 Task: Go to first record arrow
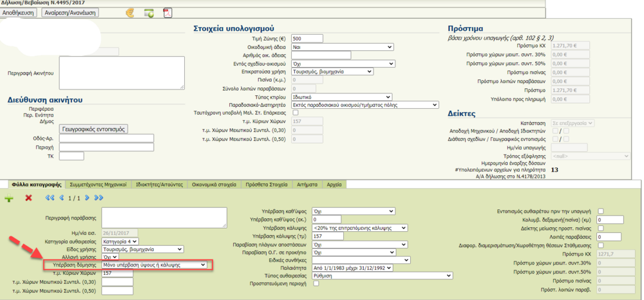tap(50, 198)
